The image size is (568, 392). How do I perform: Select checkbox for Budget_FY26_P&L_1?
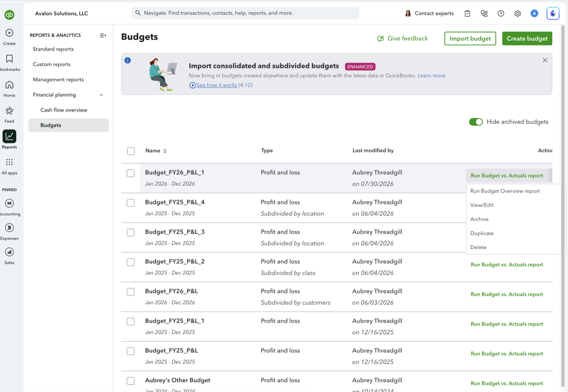[131, 173]
